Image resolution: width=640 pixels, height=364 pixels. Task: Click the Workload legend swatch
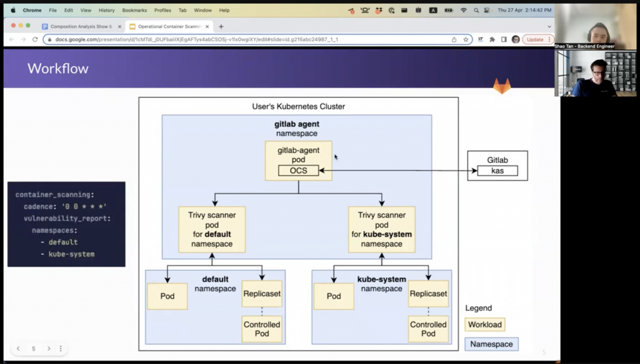click(485, 325)
